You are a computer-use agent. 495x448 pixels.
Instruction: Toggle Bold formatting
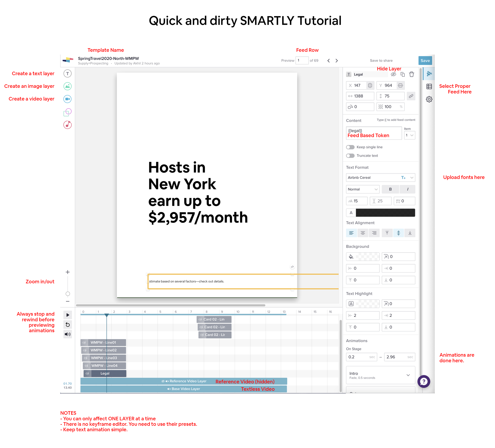pos(390,189)
